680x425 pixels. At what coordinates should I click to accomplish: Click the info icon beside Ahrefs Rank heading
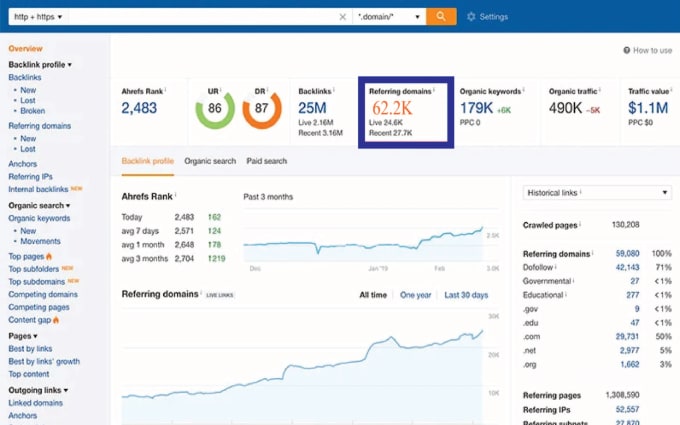pos(175,195)
